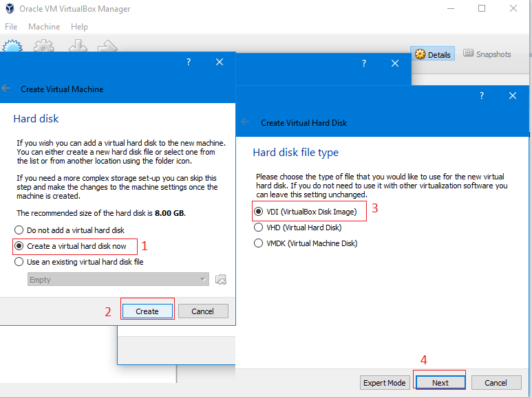The width and height of the screenshot is (532, 398).
Task: Click the VirtualBox logo in the title bar
Action: [10, 8]
